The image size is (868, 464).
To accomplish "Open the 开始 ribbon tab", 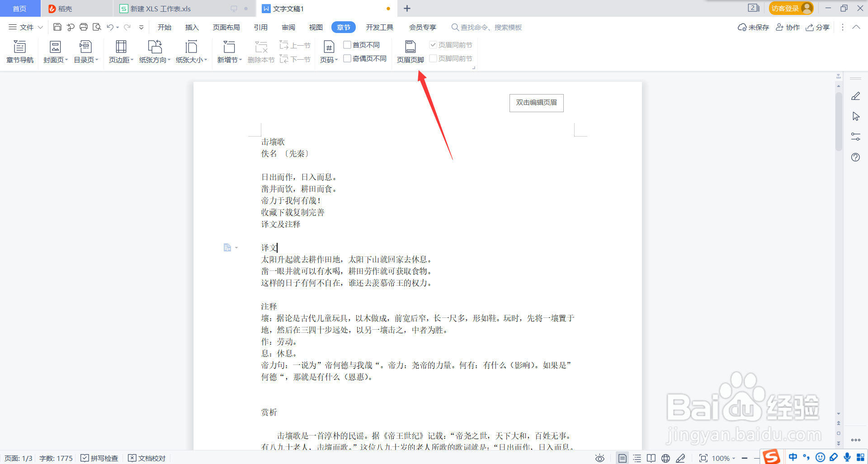I will coord(165,27).
